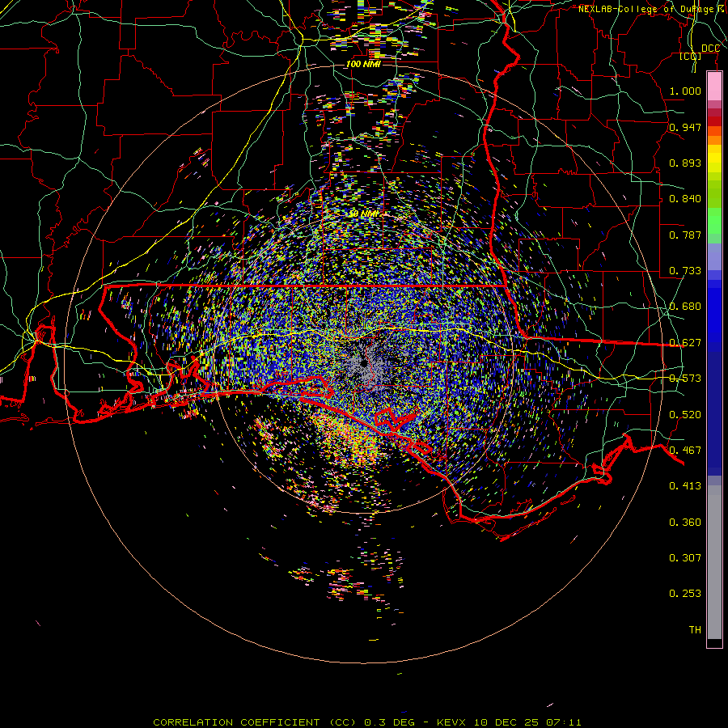Click the 0.573 scale label

click(x=685, y=379)
